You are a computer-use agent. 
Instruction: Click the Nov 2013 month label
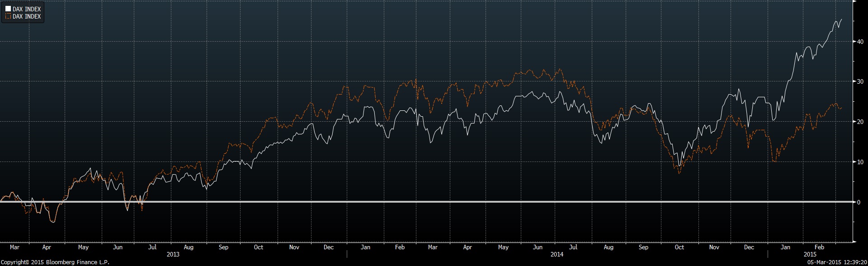(x=294, y=247)
